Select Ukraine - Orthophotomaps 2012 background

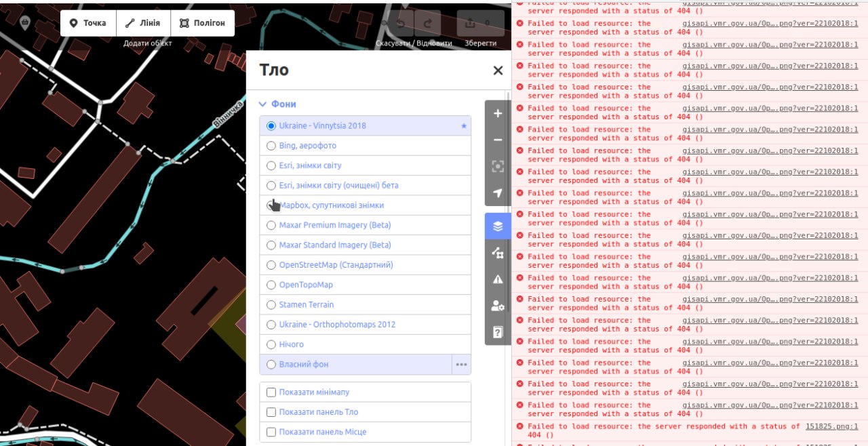click(365, 325)
